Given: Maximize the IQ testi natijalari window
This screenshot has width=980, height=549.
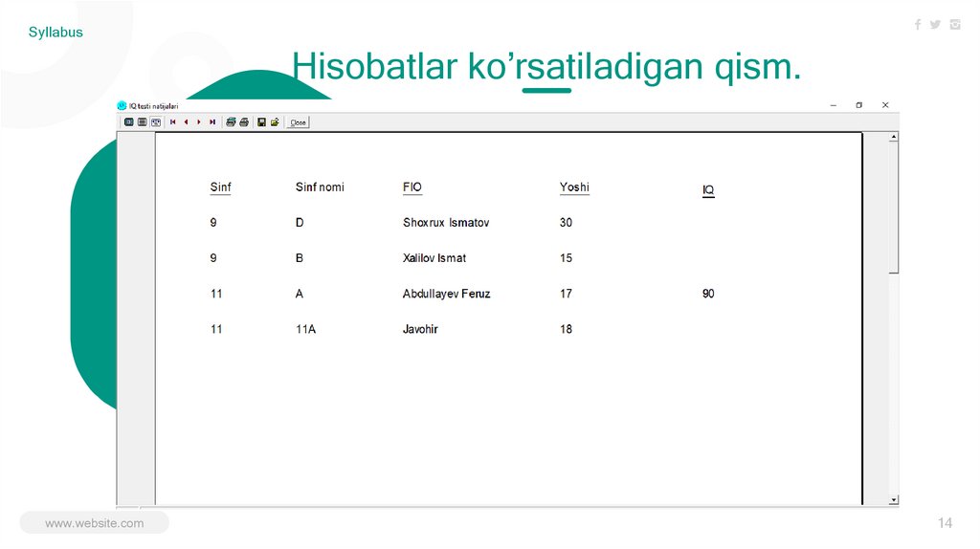Looking at the screenshot, I should tap(859, 105).
